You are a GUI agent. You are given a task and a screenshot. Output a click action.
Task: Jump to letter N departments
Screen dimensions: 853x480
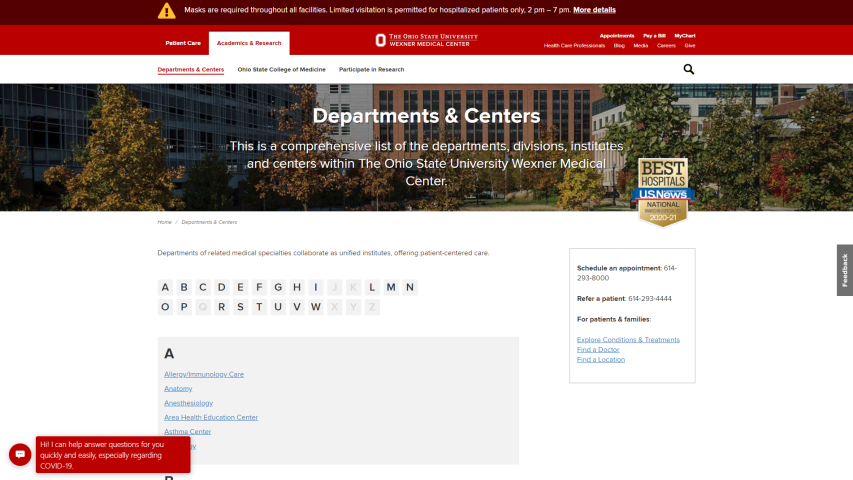pyautogui.click(x=410, y=287)
